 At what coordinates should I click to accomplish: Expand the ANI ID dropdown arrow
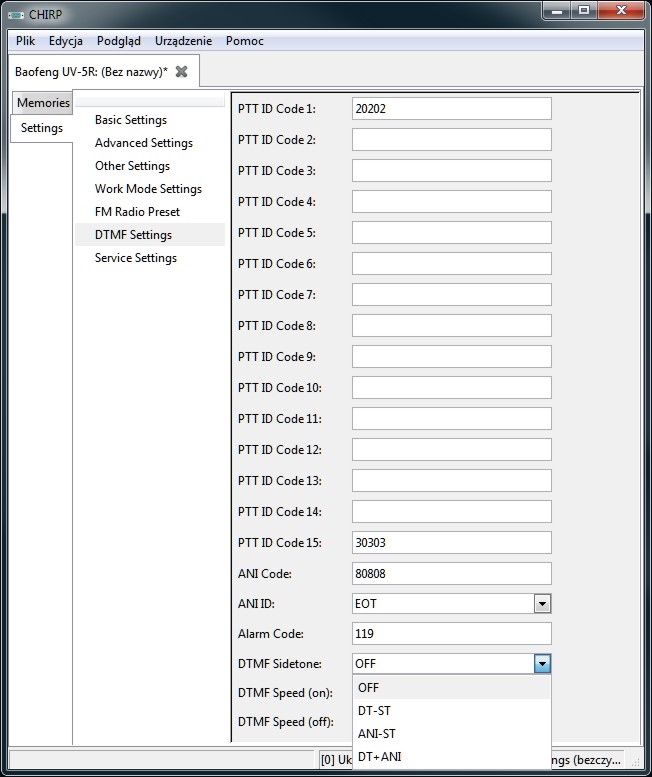(x=542, y=604)
